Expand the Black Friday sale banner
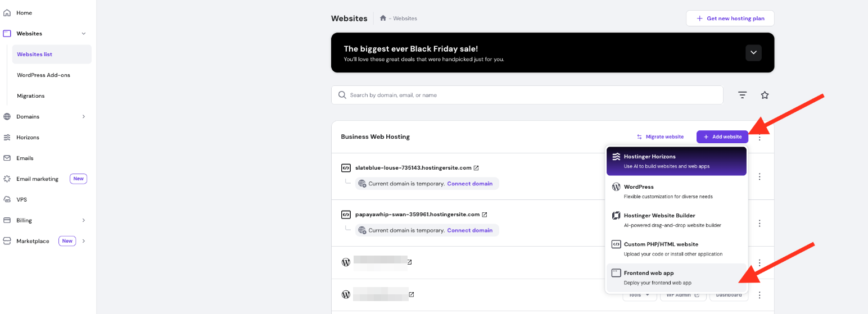The image size is (868, 314). 753,53
